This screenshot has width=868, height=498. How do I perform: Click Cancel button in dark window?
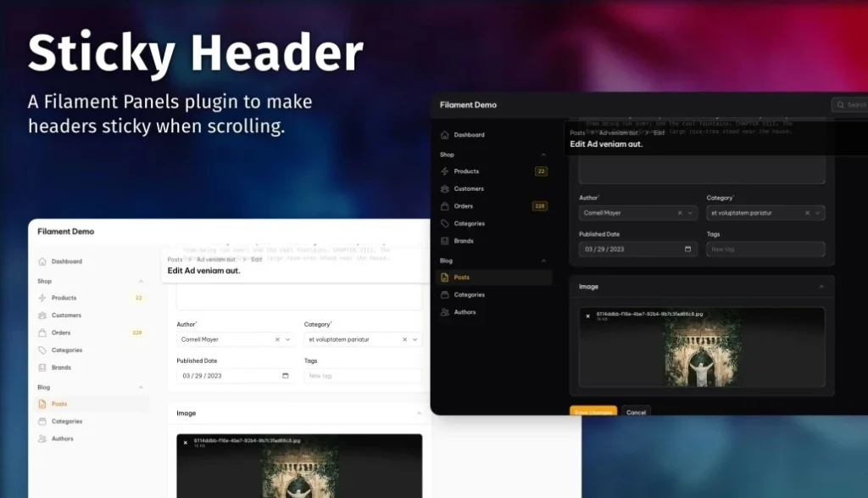coord(636,411)
